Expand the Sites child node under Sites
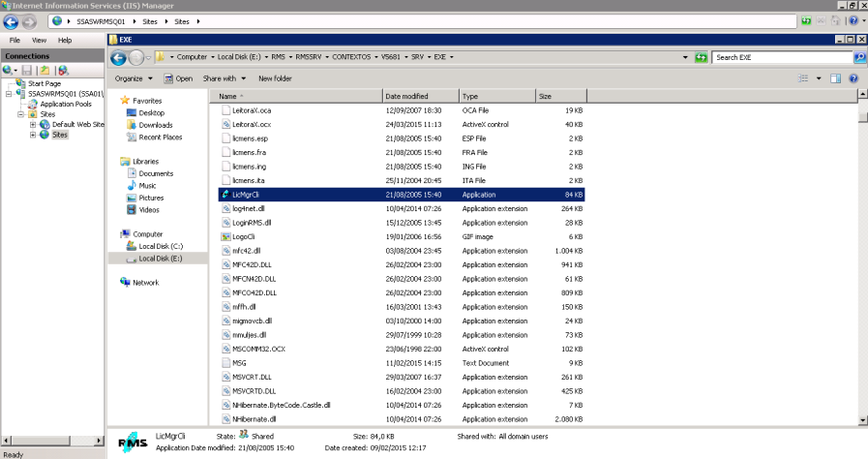Viewport: 868px width, 459px height. [x=33, y=135]
